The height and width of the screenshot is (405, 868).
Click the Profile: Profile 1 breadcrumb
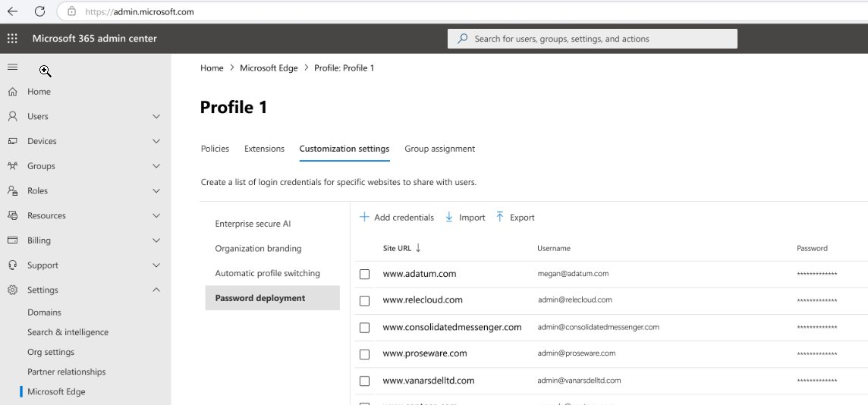(x=344, y=68)
